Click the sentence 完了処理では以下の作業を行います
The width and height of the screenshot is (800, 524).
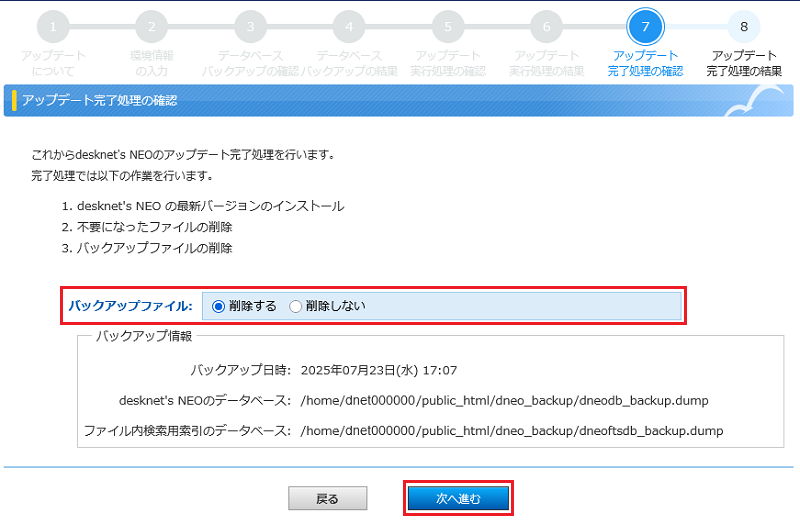click(122, 176)
